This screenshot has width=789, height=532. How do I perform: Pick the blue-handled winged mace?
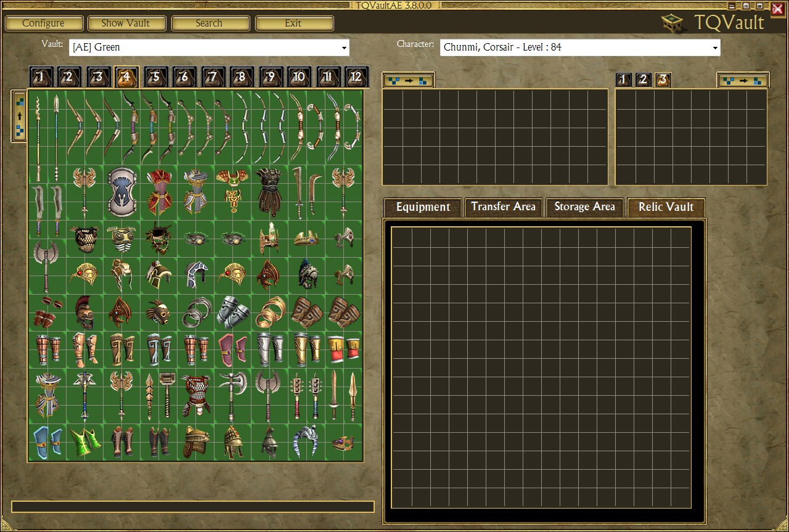tap(84, 396)
